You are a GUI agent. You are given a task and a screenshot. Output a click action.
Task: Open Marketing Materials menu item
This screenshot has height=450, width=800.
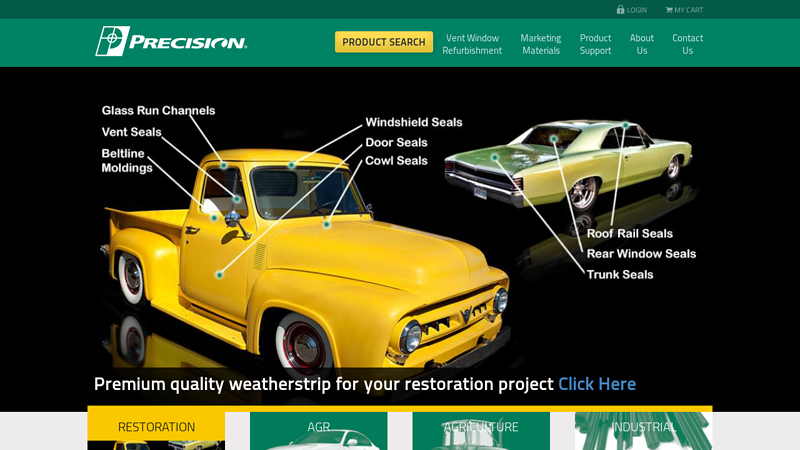[x=541, y=44]
